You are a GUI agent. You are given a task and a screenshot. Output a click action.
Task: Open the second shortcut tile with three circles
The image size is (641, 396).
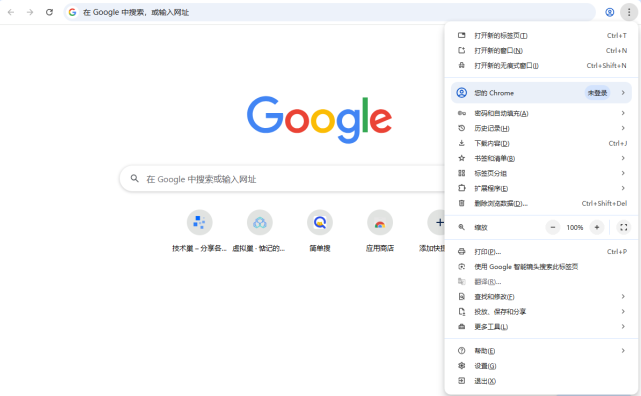260,223
